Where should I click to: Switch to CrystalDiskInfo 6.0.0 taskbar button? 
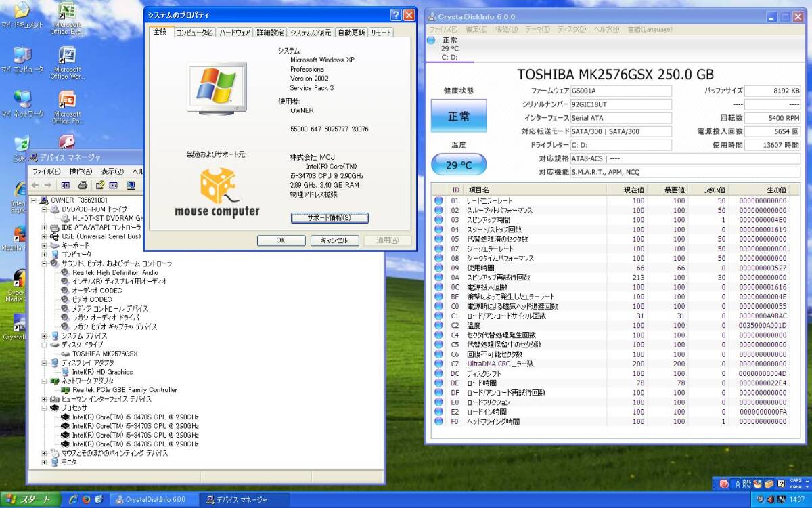tap(154, 500)
